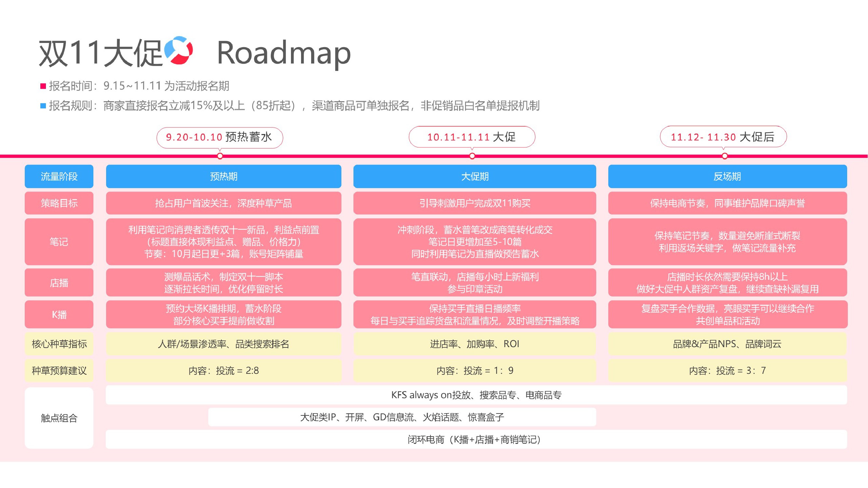Click the 9.20-10.10 预热蓄水 date bubble
This screenshot has width=868, height=488.
pos(220,137)
